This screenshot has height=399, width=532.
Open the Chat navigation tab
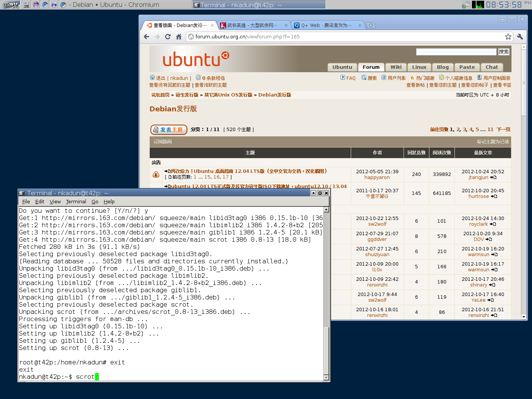pyautogui.click(x=492, y=67)
